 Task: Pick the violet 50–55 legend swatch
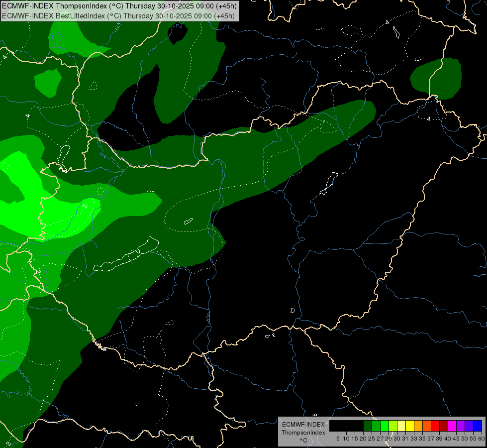[x=469, y=426]
